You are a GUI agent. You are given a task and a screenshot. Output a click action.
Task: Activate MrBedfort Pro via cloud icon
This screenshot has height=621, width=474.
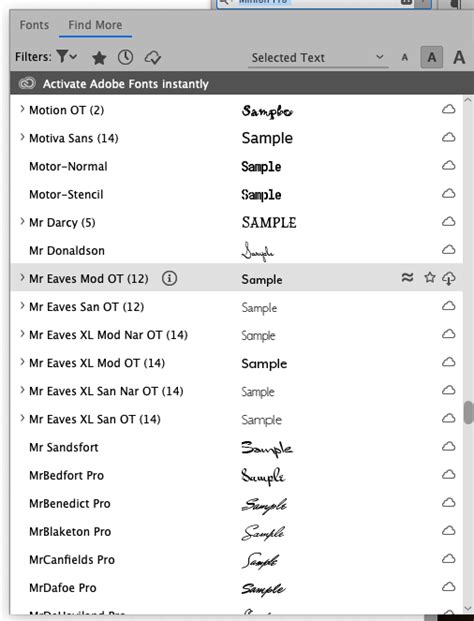pos(448,475)
